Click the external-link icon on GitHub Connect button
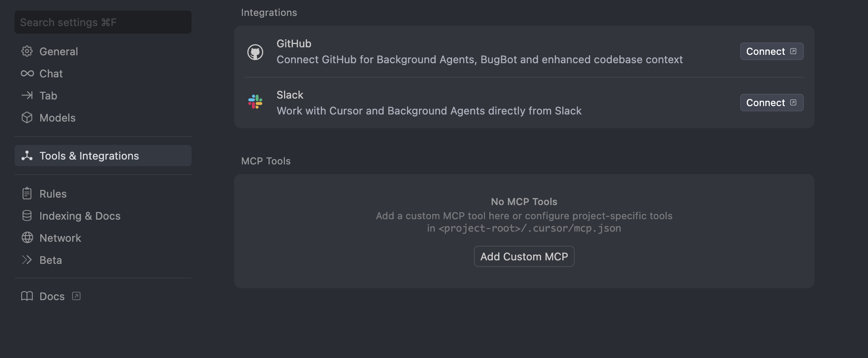The image size is (868, 358). 793,51
